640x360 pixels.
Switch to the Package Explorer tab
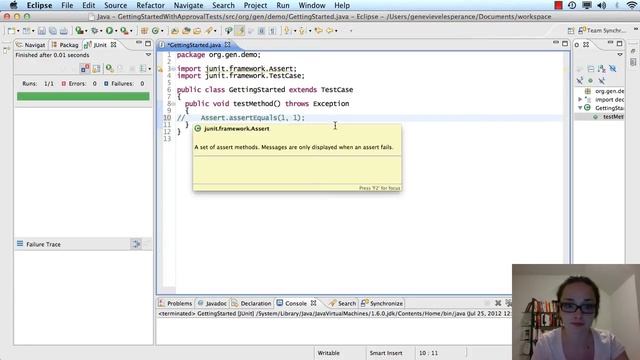64,45
